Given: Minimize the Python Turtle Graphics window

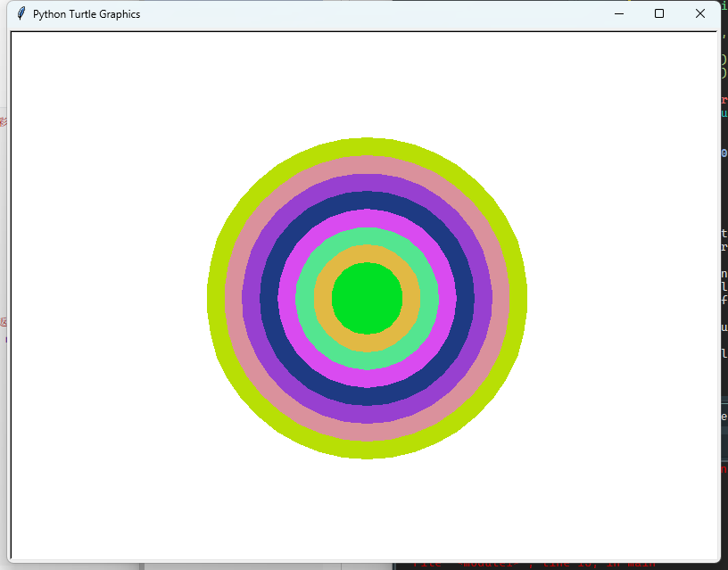Looking at the screenshot, I should 619,14.
